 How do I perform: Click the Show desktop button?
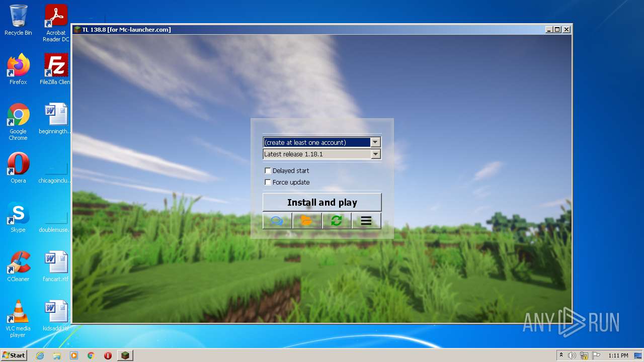pos(639,355)
